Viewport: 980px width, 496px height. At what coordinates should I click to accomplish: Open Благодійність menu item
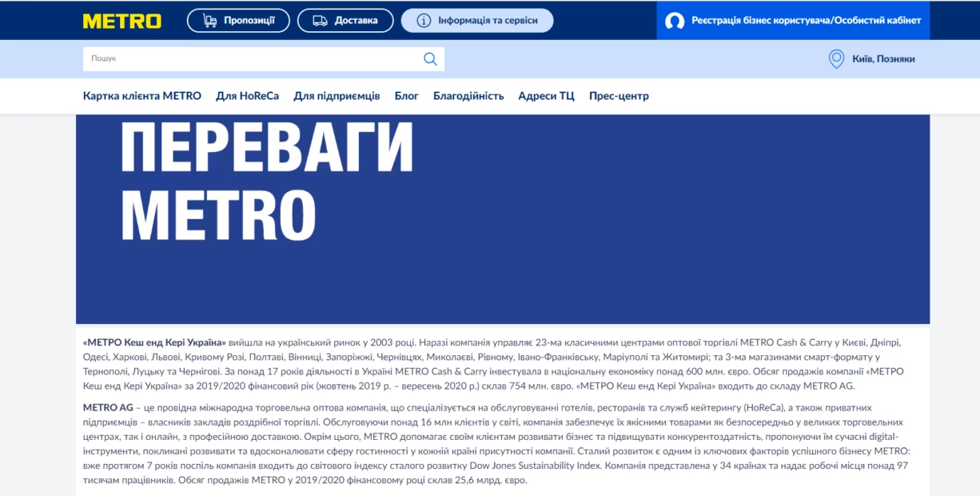click(468, 96)
